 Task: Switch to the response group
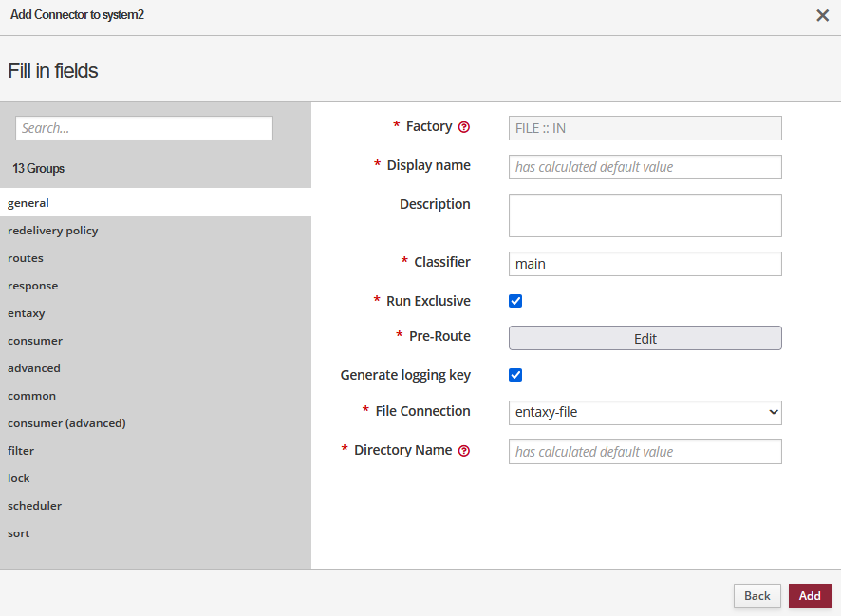pyautogui.click(x=33, y=286)
